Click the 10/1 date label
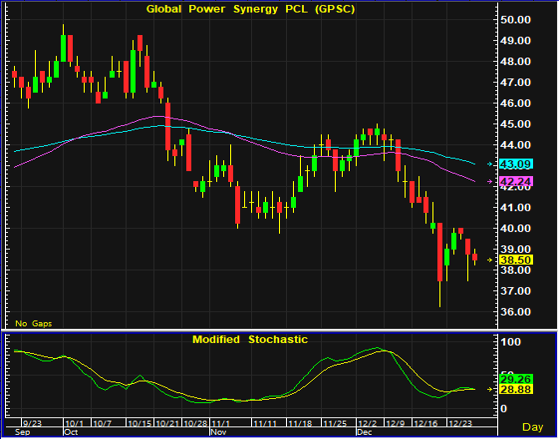The height and width of the screenshot is (439, 559). 74,423
